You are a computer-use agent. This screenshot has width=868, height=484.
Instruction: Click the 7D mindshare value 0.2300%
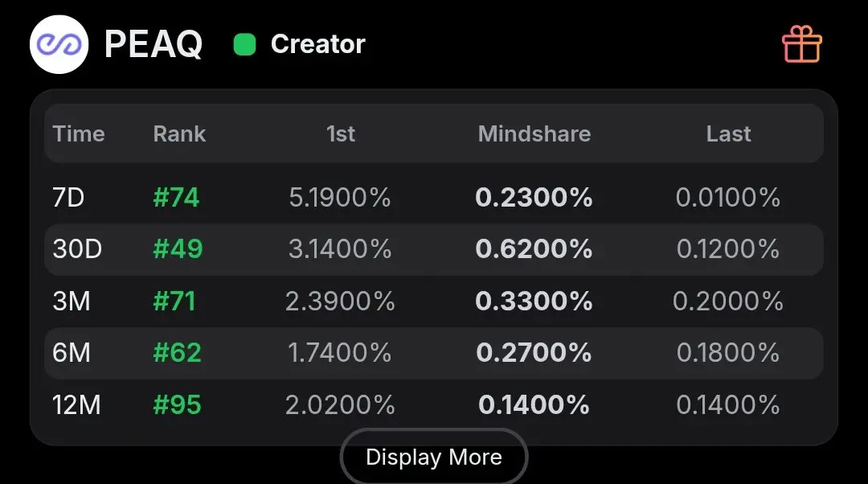pyautogui.click(x=534, y=197)
